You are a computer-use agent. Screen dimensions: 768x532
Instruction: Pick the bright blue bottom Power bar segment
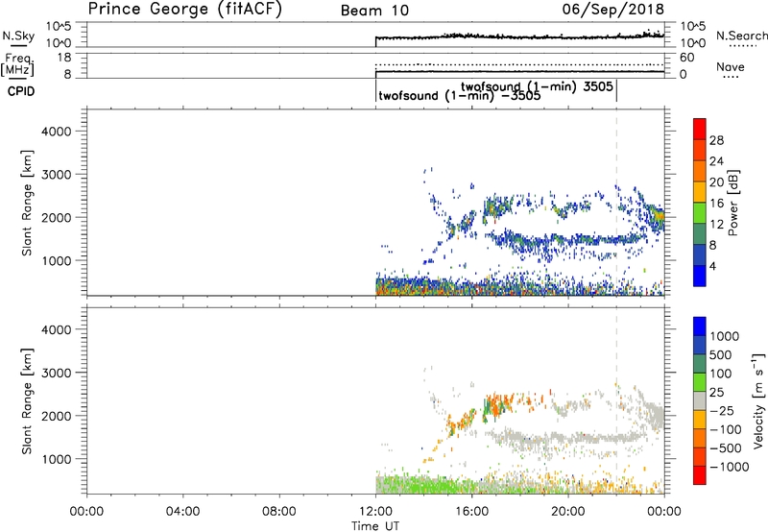700,276
